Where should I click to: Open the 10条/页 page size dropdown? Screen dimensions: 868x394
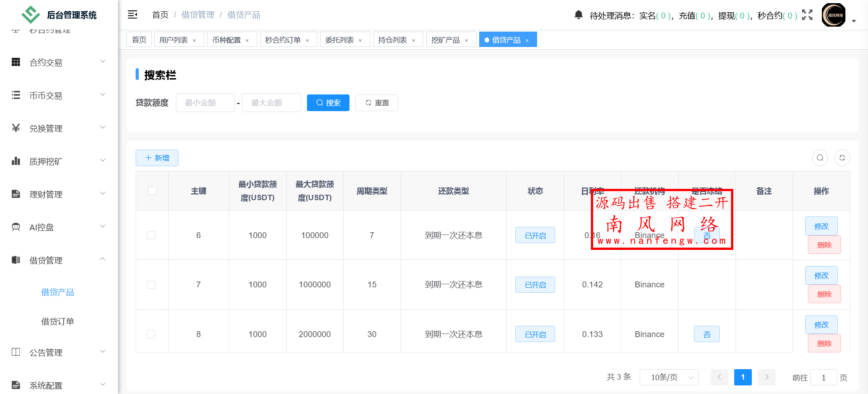[x=669, y=377]
